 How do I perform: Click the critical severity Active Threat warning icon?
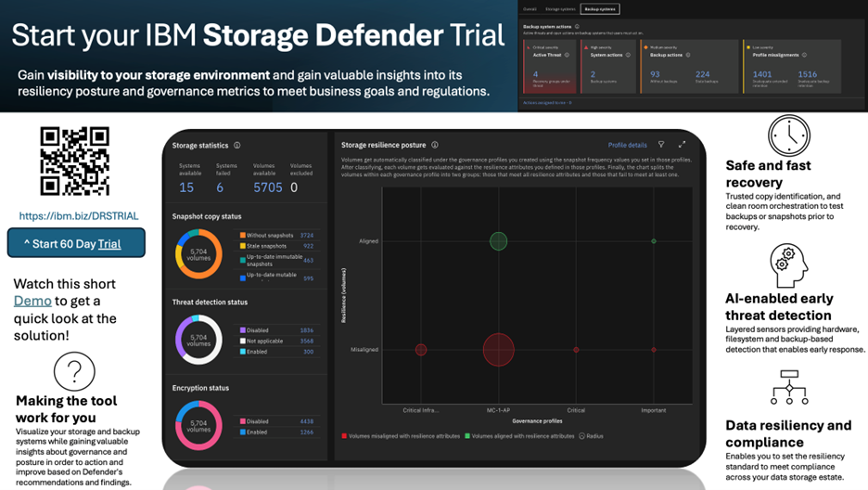click(528, 47)
